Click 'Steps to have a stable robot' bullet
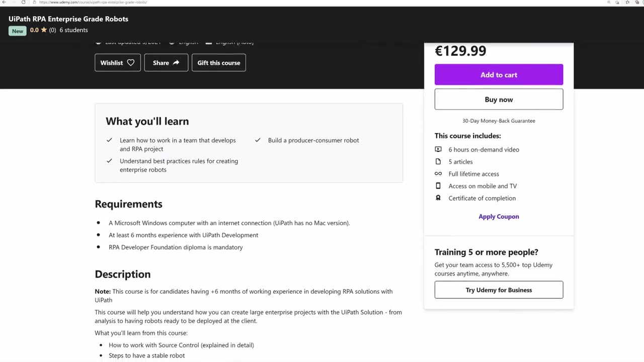This screenshot has height=362, width=644. pos(146,355)
